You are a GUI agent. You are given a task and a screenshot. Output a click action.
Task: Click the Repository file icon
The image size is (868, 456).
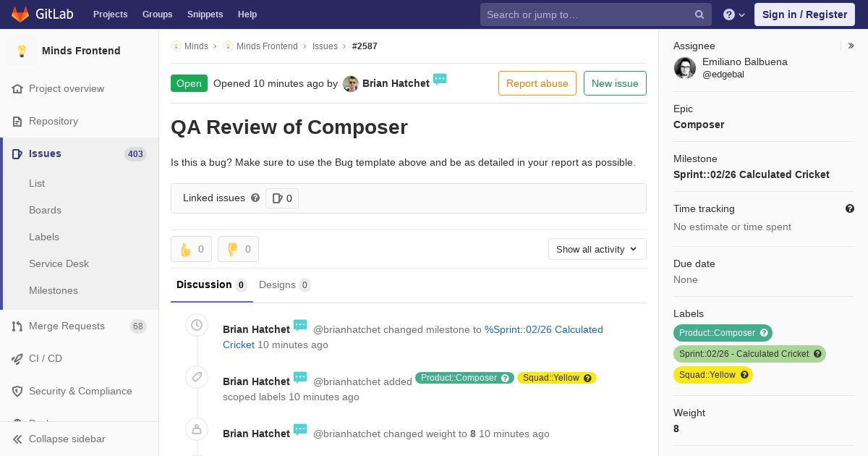[x=17, y=121]
